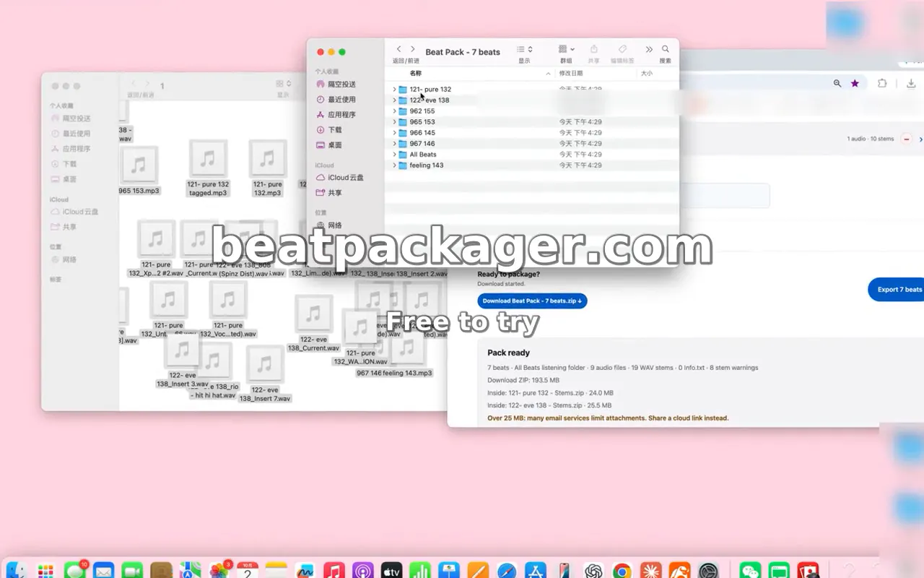This screenshot has height=578, width=924.
Task: Open Google Chrome from the Dock
Action: [622, 571]
